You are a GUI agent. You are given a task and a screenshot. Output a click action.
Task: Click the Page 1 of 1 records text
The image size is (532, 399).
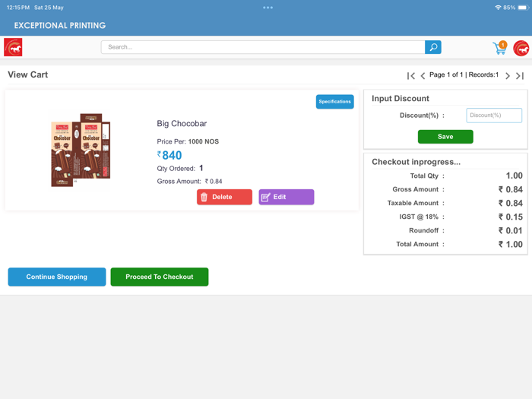pyautogui.click(x=464, y=74)
